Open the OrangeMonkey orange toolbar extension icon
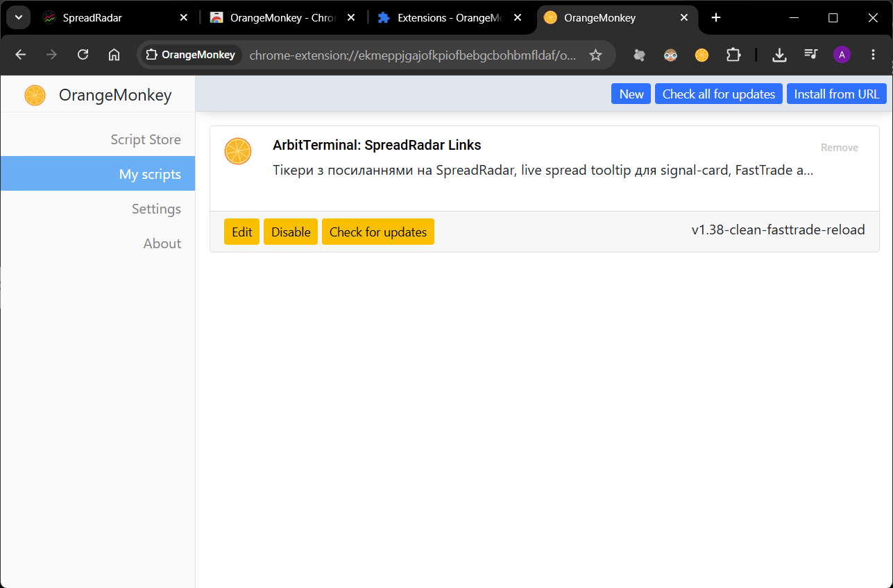Screen dimensions: 893x588 701,55
